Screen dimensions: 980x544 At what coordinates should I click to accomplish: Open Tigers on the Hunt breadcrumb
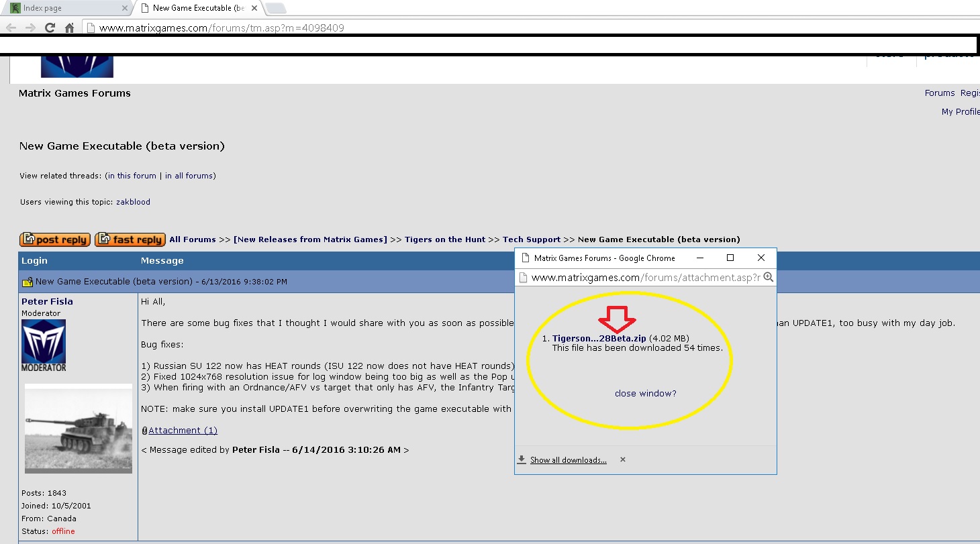(x=446, y=239)
